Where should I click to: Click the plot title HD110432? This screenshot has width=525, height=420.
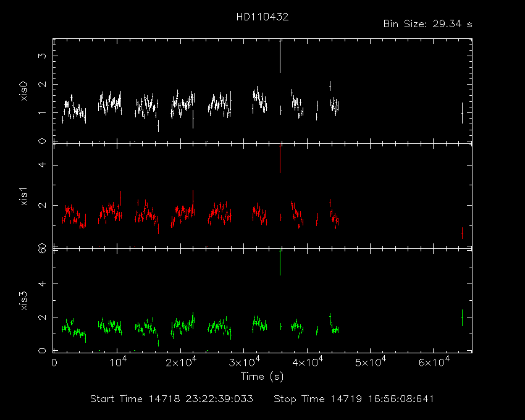[262, 17]
